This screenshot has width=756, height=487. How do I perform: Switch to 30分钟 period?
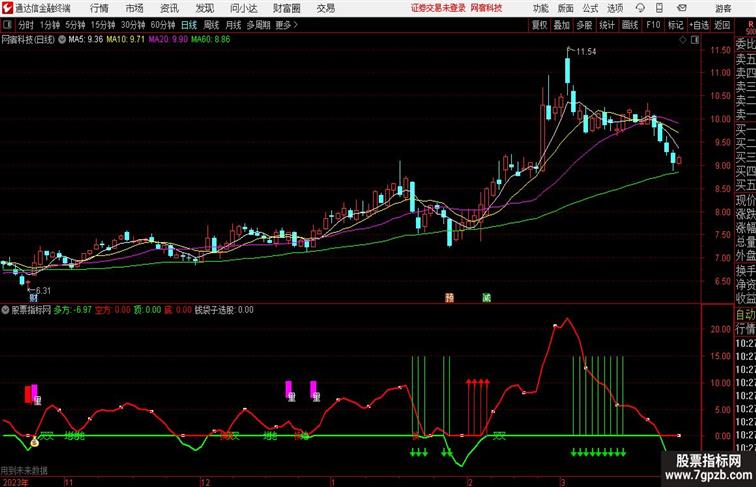pos(133,25)
